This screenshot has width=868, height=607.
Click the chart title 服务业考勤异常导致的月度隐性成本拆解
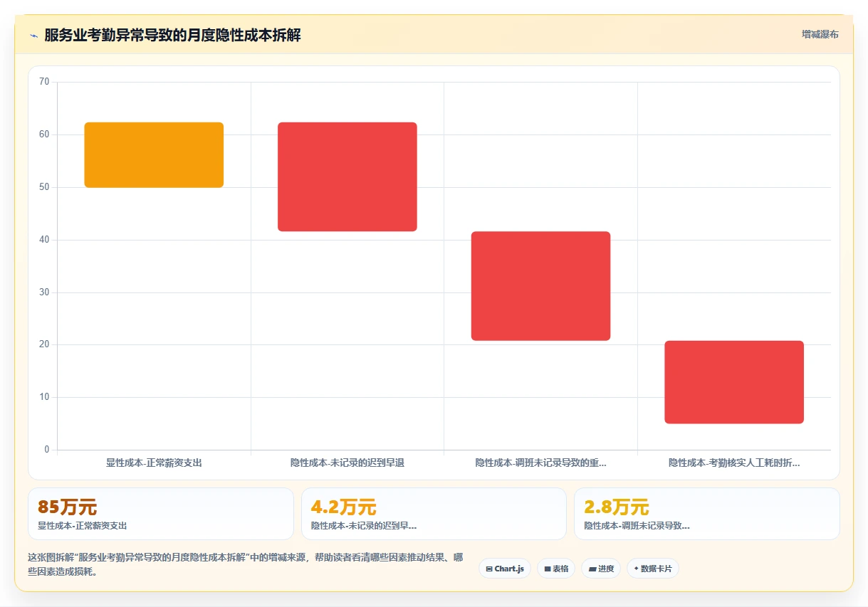click(x=172, y=35)
